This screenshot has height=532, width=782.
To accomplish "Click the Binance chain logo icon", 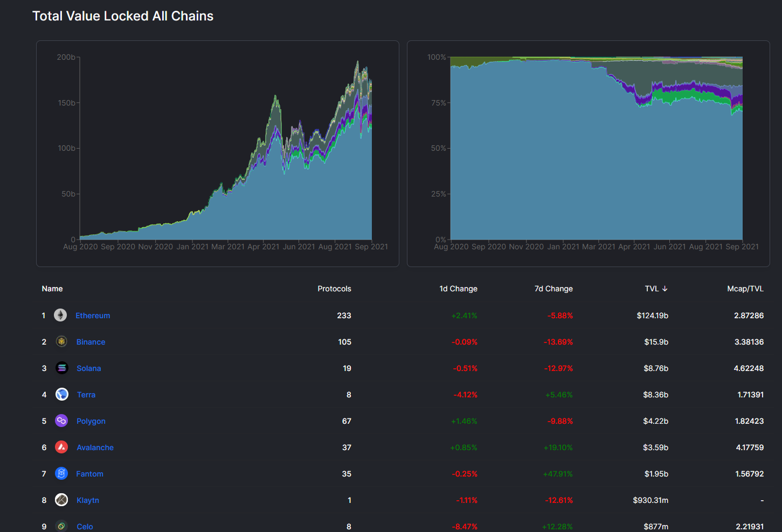I will [61, 342].
